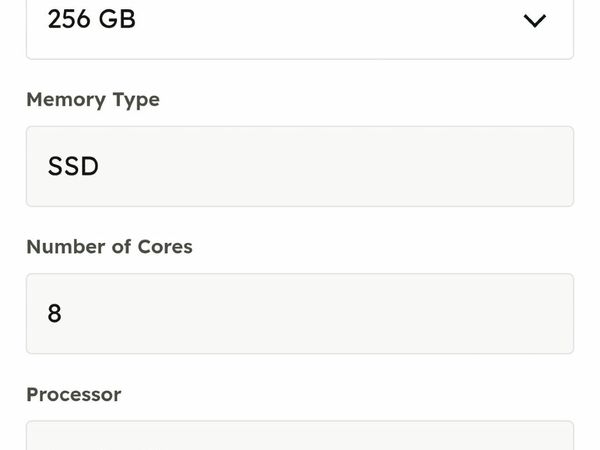The width and height of the screenshot is (600, 450).
Task: Click the SSD text in Memory Type
Action: tap(73, 166)
